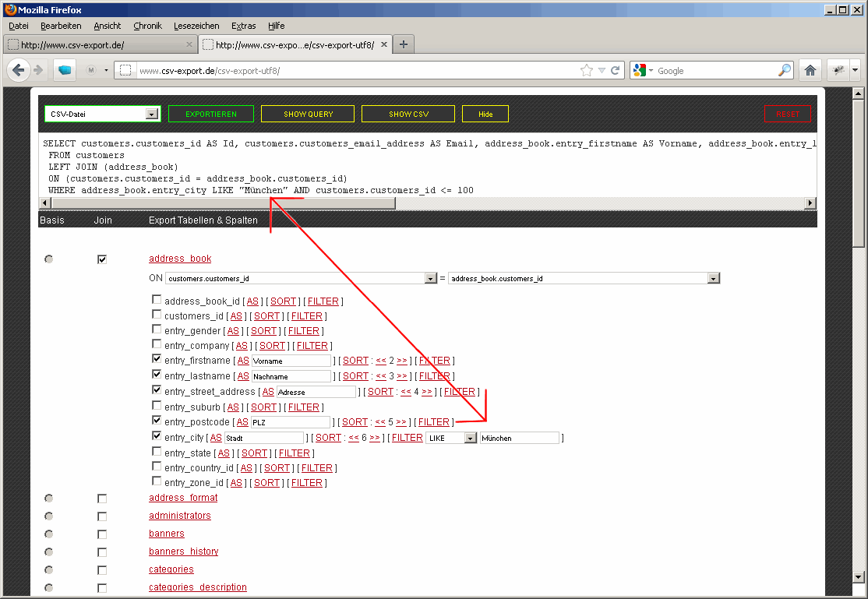
Task: Open the Datei menu
Action: pos(19,26)
